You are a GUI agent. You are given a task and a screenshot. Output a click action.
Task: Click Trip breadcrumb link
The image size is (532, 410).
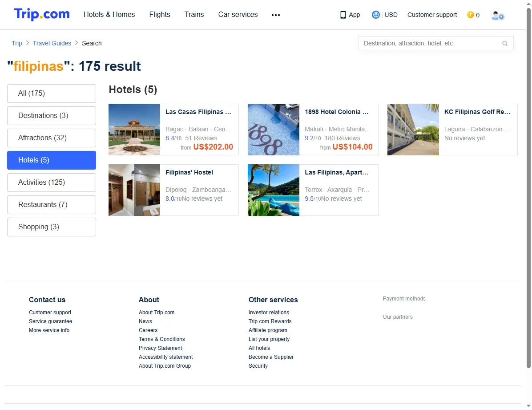16,43
